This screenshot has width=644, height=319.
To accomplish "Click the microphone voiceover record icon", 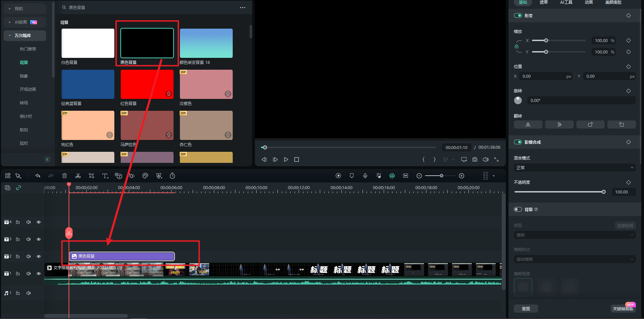I will tap(365, 176).
